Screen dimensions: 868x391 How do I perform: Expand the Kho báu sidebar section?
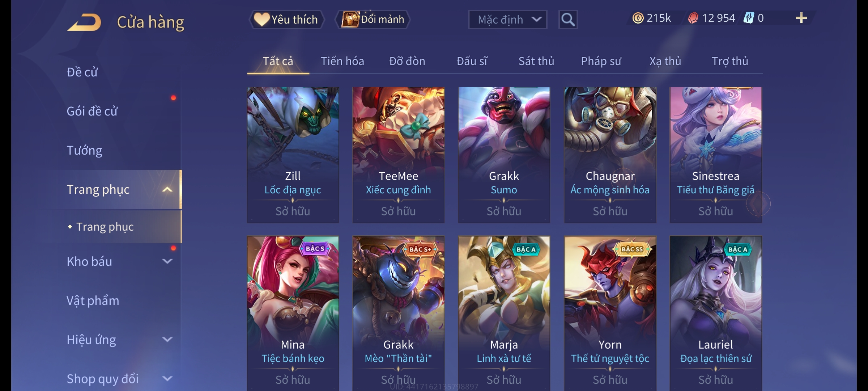(x=167, y=261)
